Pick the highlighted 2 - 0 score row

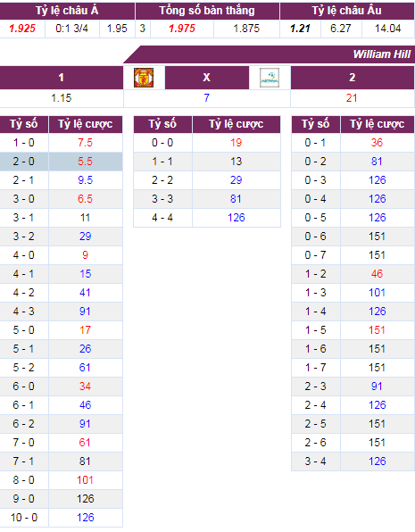tap(61, 162)
